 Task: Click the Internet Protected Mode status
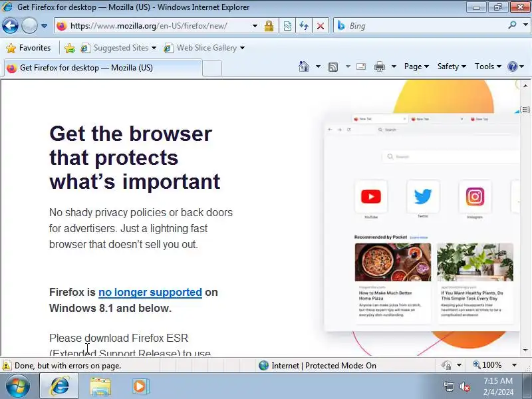[318, 365]
